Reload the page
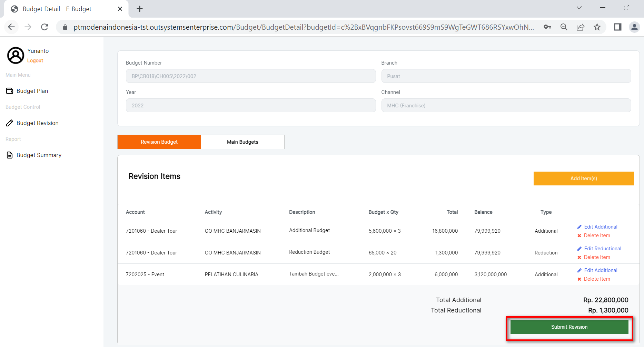The image size is (644, 347). click(44, 27)
